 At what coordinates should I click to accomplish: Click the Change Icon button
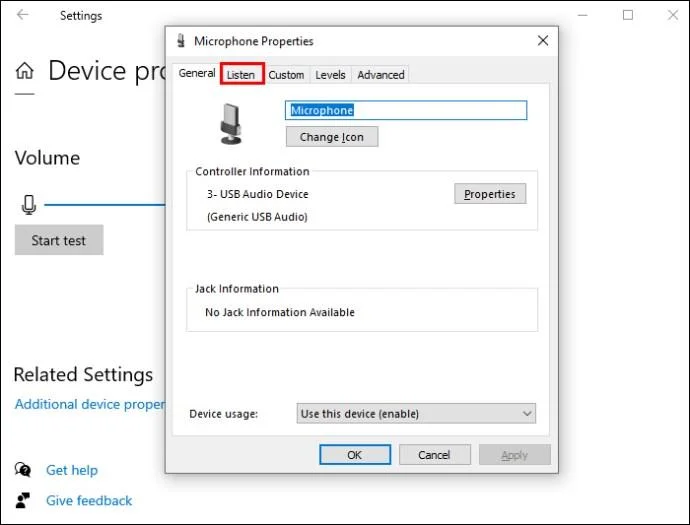(x=332, y=137)
